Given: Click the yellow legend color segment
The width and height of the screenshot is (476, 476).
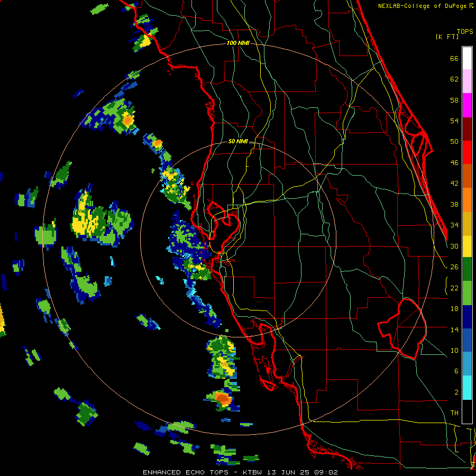Looking at the screenshot, I should coord(467,246).
